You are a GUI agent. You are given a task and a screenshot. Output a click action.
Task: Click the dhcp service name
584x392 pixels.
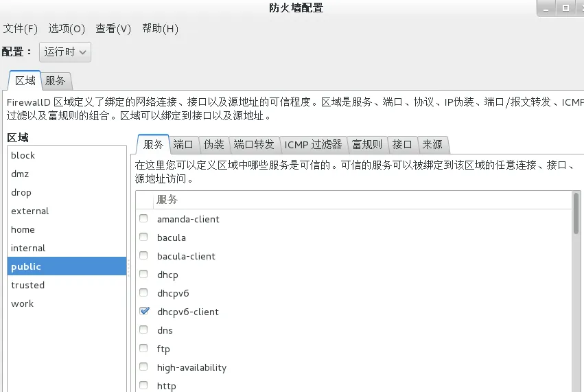tap(167, 275)
